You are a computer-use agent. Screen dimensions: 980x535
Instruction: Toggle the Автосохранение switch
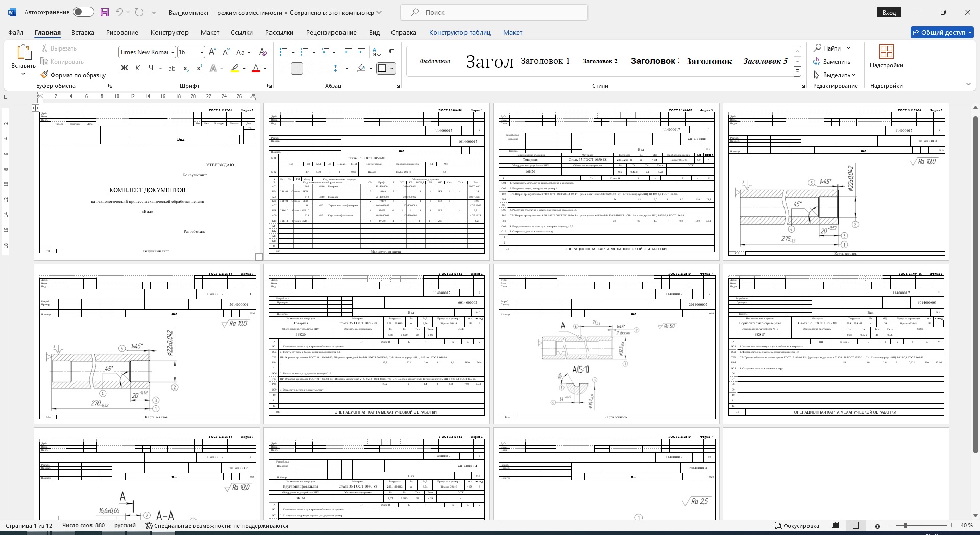tap(83, 12)
